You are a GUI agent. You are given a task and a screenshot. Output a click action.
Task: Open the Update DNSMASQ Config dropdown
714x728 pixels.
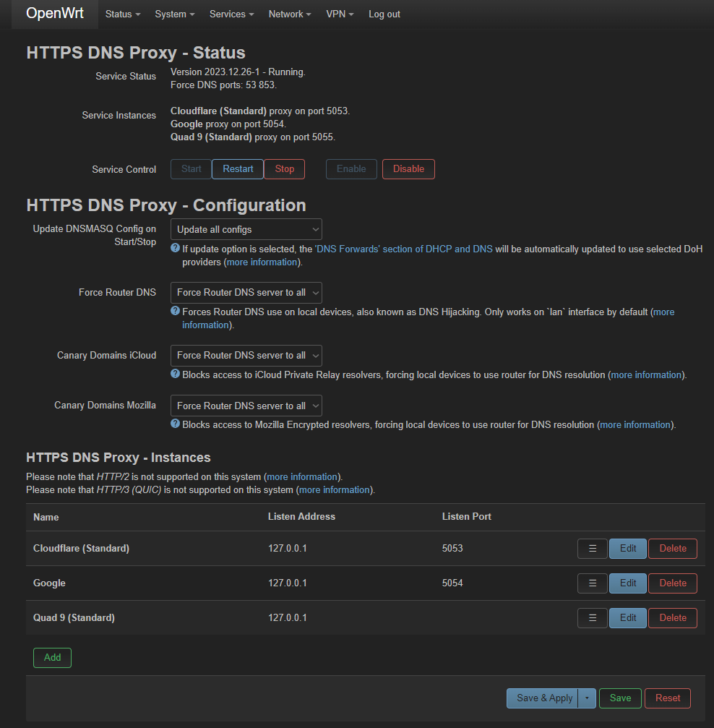[246, 229]
